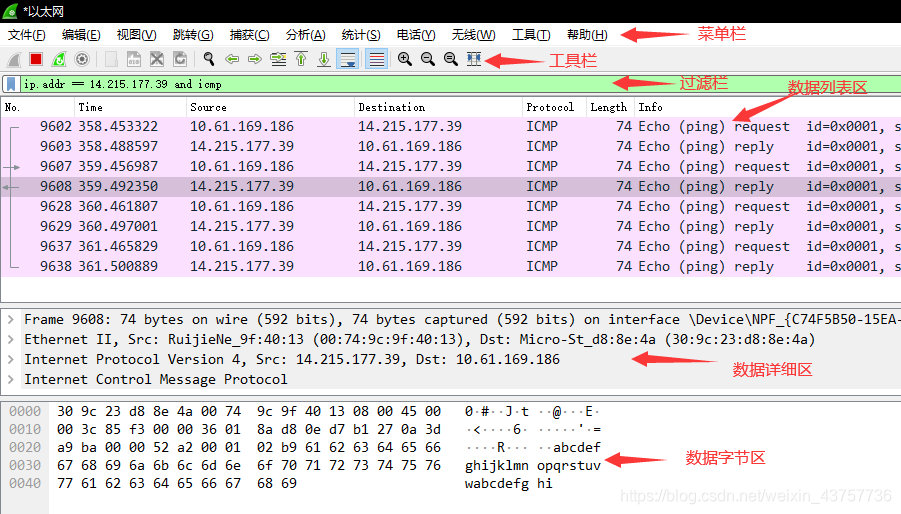
Task: Save the capture file via toolbar icon
Action: tap(134, 59)
